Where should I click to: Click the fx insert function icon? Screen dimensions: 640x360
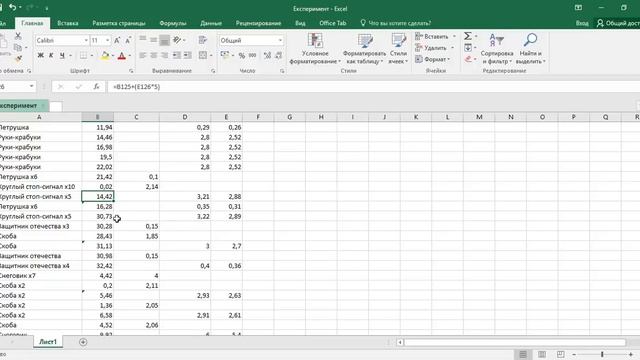(x=96, y=87)
